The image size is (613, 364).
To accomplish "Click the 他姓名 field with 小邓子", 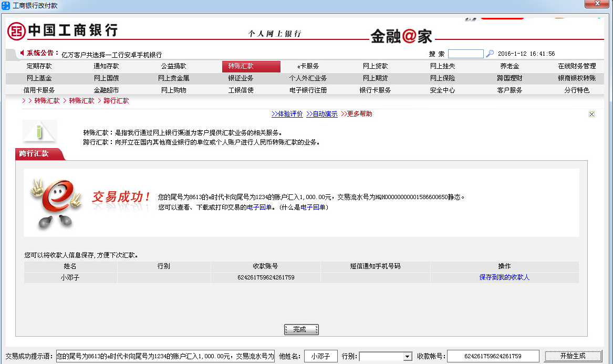I will pos(320,356).
